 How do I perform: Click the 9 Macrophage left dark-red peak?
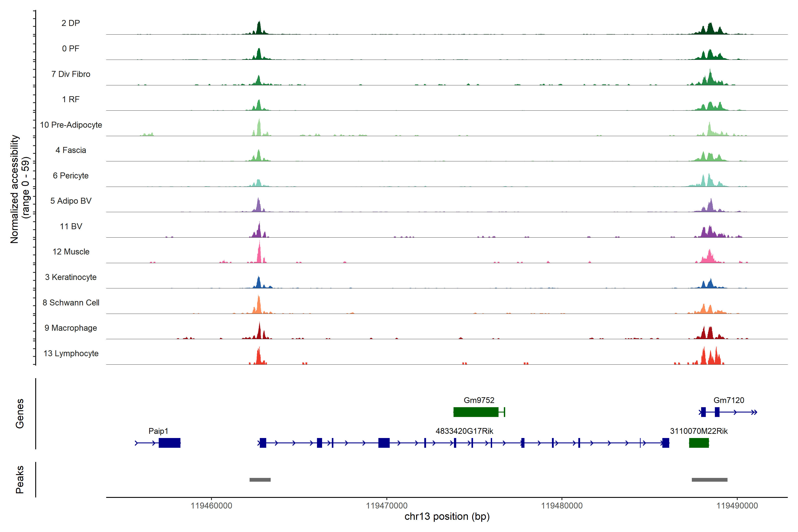click(x=259, y=332)
